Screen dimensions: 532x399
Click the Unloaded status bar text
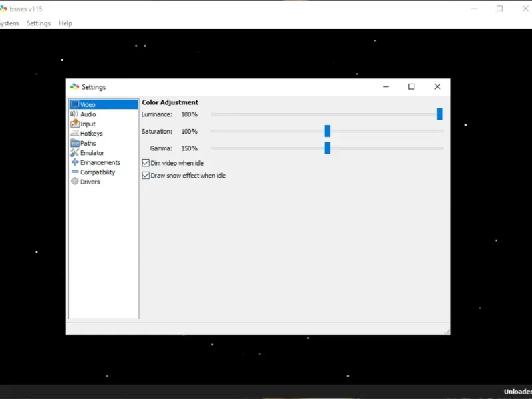click(518, 392)
